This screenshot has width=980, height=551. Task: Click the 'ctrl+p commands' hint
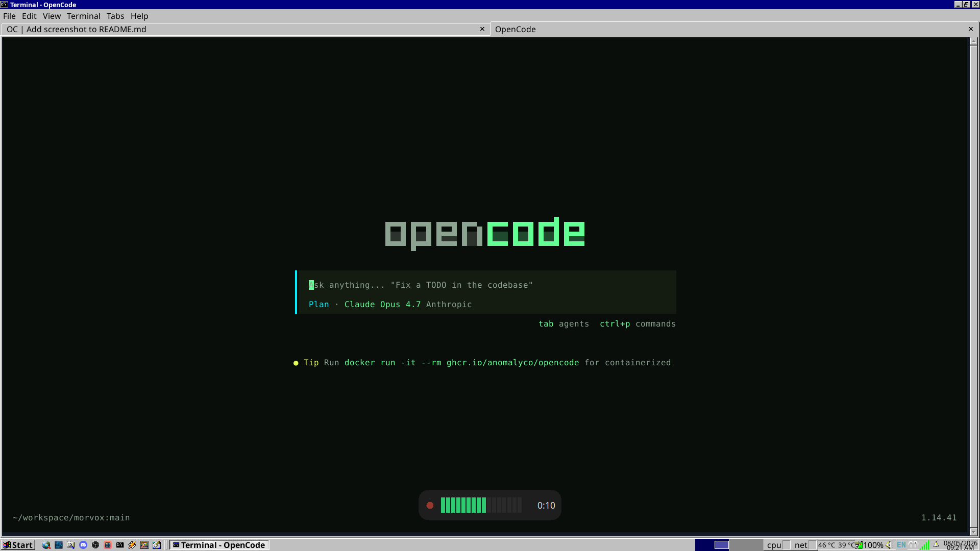(x=638, y=324)
